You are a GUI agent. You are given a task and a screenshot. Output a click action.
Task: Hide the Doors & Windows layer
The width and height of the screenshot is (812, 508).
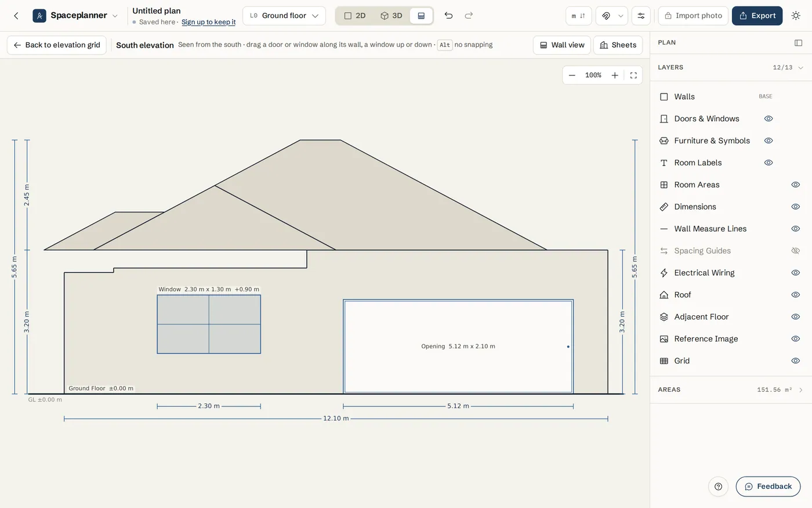768,118
